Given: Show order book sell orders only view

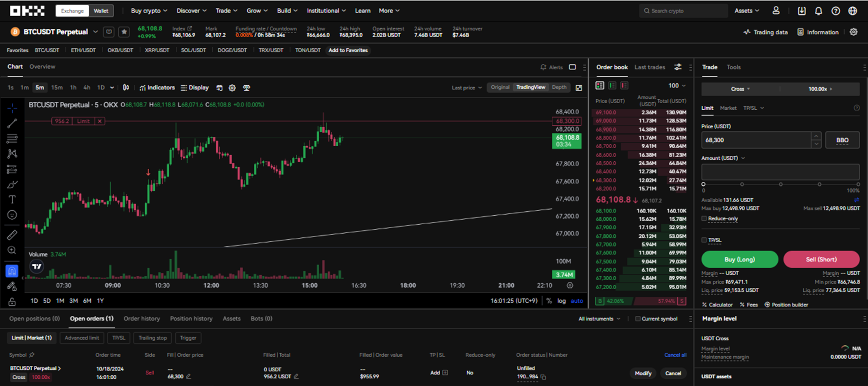Looking at the screenshot, I should [624, 85].
